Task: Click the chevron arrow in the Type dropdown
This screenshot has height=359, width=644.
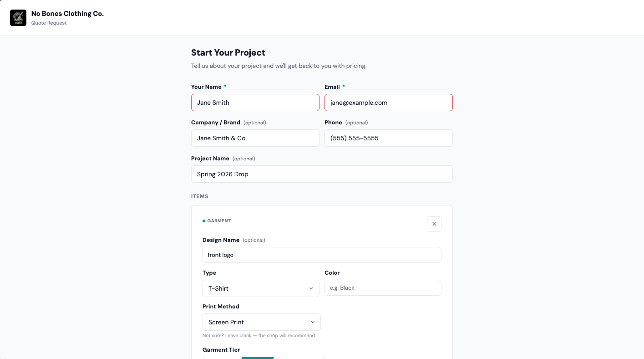Action: click(311, 288)
